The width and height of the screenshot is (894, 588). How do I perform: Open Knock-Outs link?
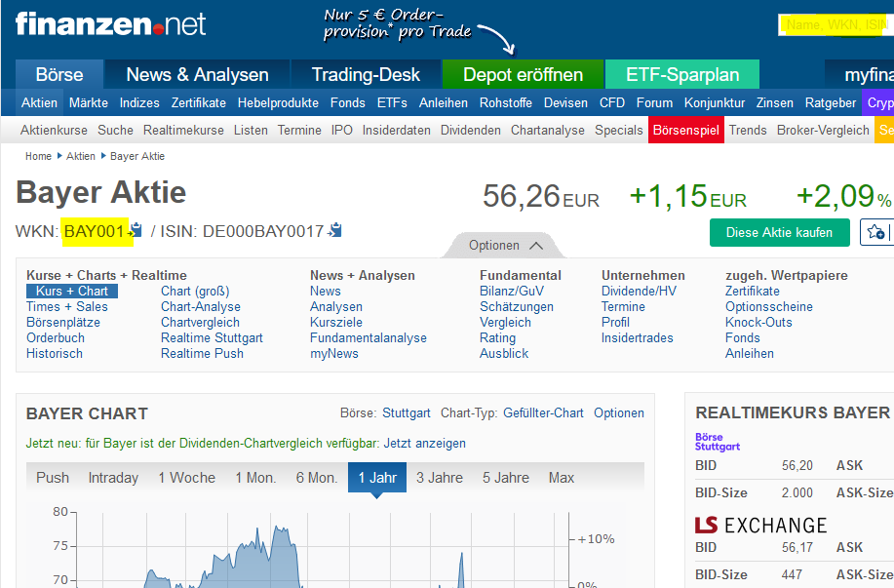[x=758, y=322]
